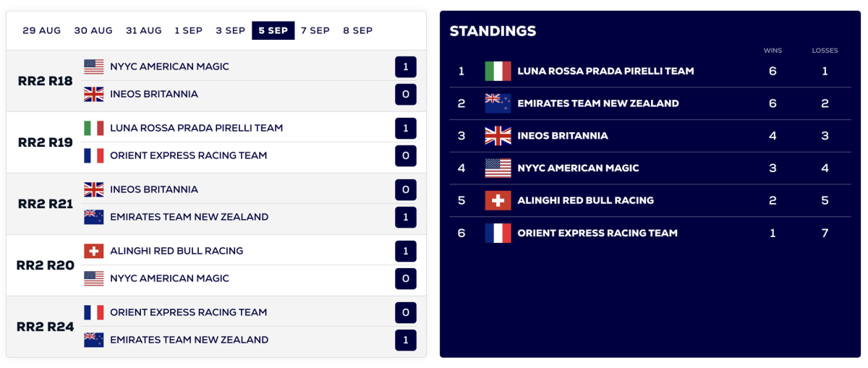Click the Swiss flag in race RR2 R20
Screen dimensions: 868x368
click(94, 251)
